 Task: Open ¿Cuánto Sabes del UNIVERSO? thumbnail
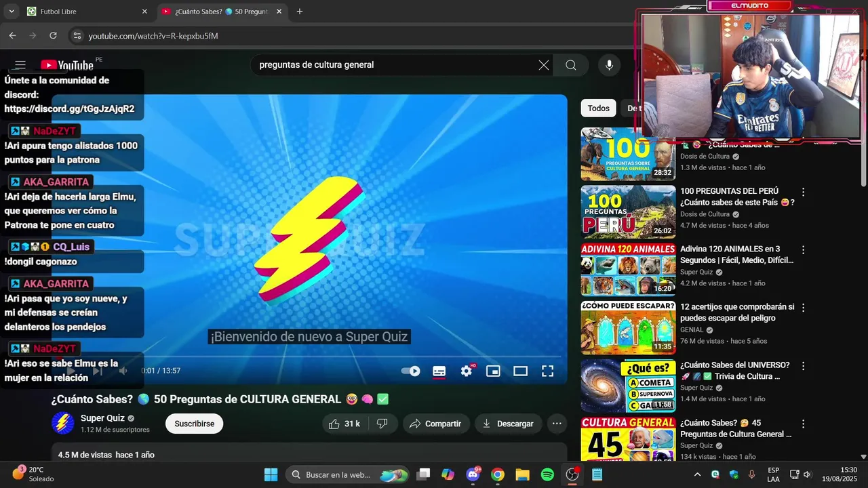[628, 386]
